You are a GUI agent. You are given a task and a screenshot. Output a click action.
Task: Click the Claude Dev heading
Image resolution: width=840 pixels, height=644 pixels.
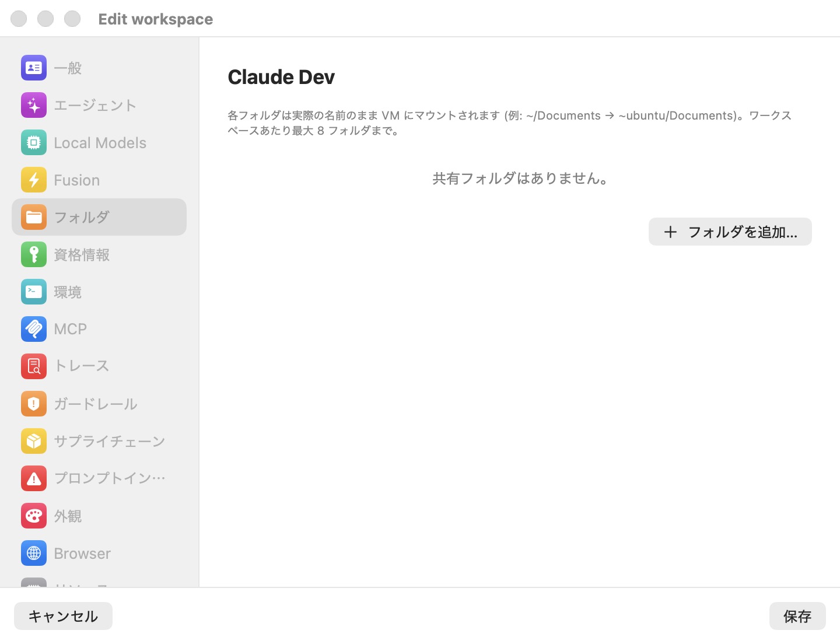pyautogui.click(x=281, y=77)
